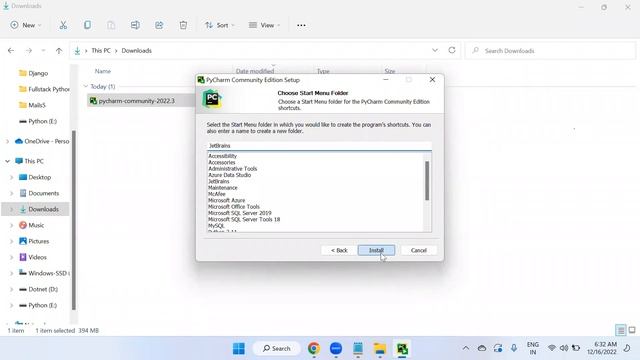640x360 pixels.
Task: Expand the Music node in the sidebar
Action: pyautogui.click(x=11, y=225)
